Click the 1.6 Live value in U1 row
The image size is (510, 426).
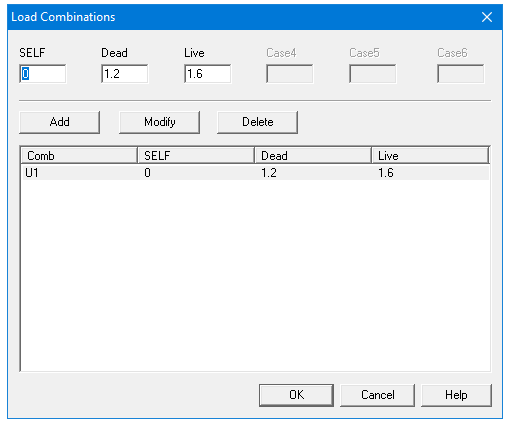tap(386, 173)
